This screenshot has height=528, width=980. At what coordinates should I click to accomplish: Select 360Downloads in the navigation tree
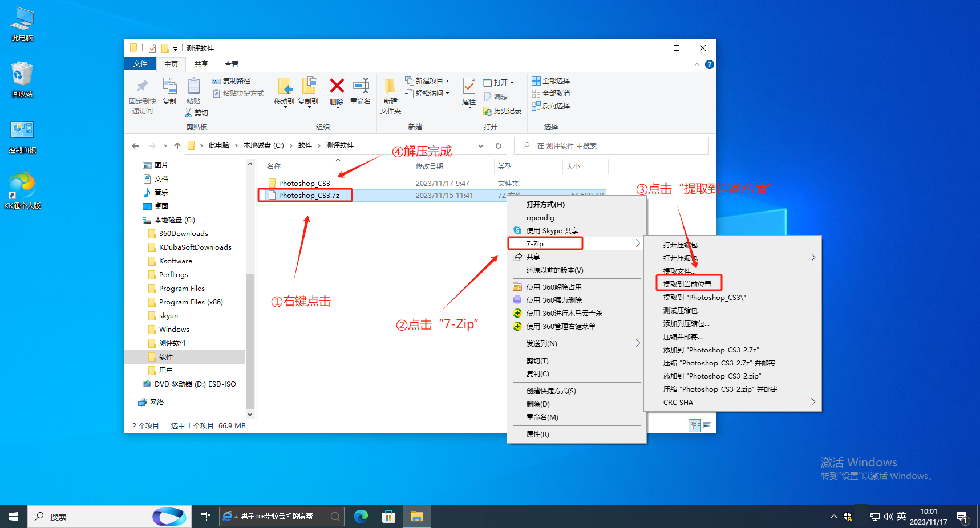(184, 233)
